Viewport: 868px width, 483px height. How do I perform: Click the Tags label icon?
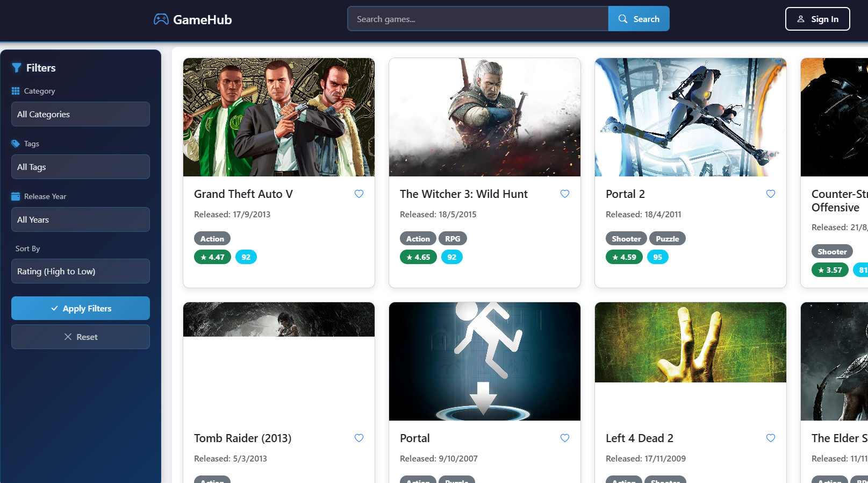16,144
